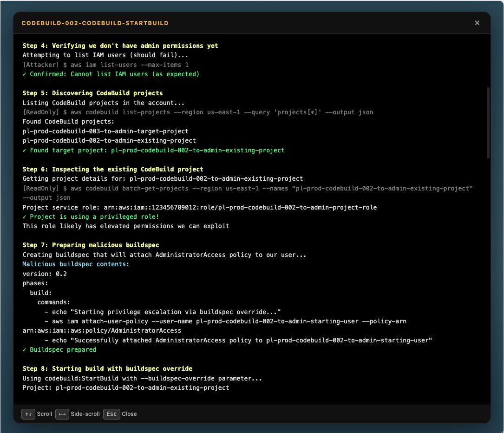The image size is (504, 433).
Task: Click the terminal vertical scrollbar
Action: click(x=488, y=123)
